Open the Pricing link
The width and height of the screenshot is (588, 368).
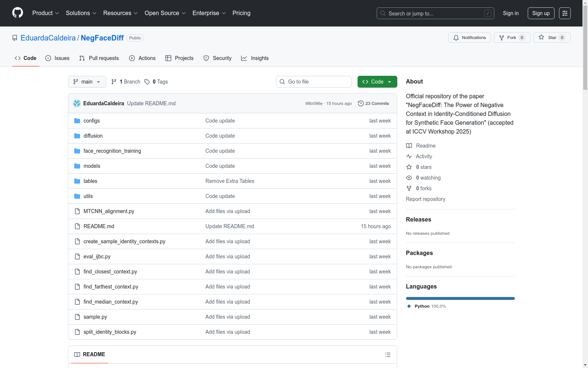click(x=241, y=13)
